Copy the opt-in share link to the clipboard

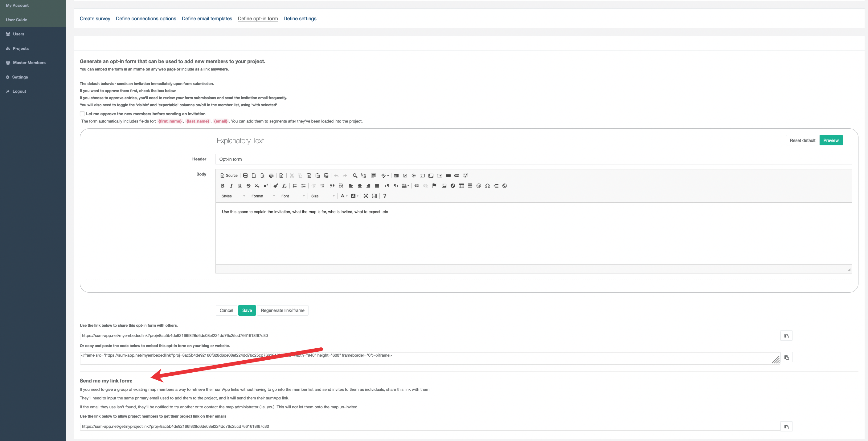click(786, 336)
